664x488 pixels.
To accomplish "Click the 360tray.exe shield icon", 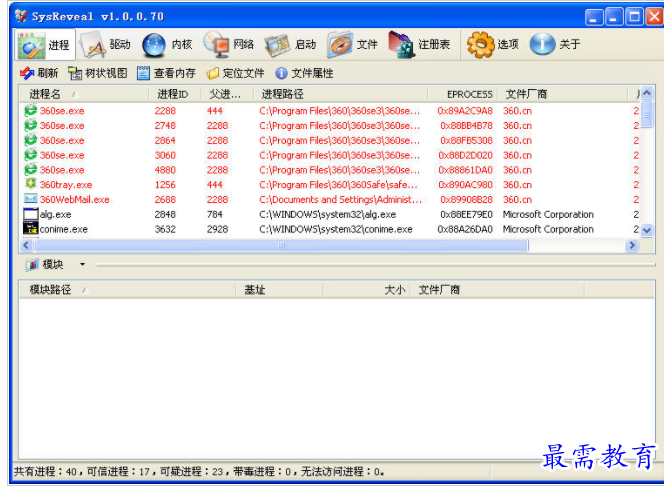I will pos(30,184).
